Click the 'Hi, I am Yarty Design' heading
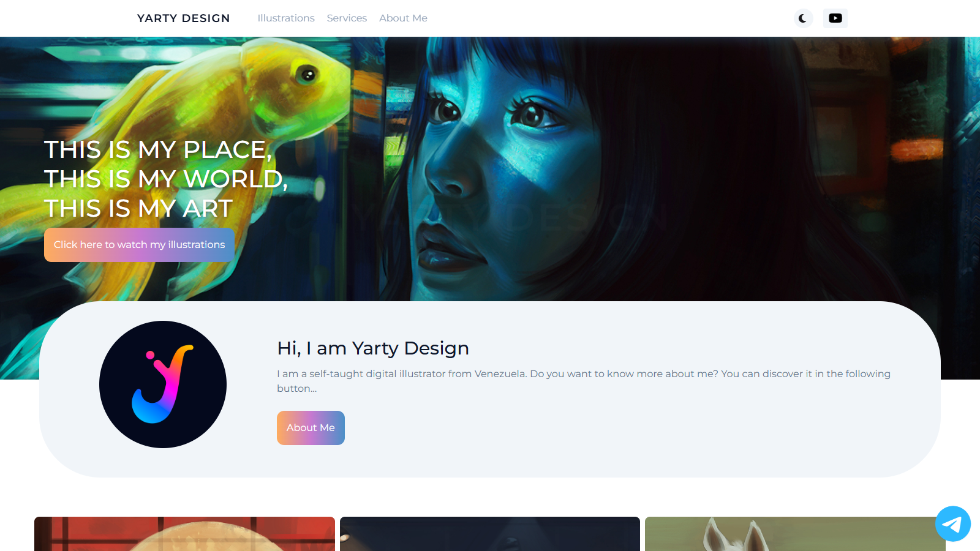The height and width of the screenshot is (551, 980). click(x=372, y=348)
